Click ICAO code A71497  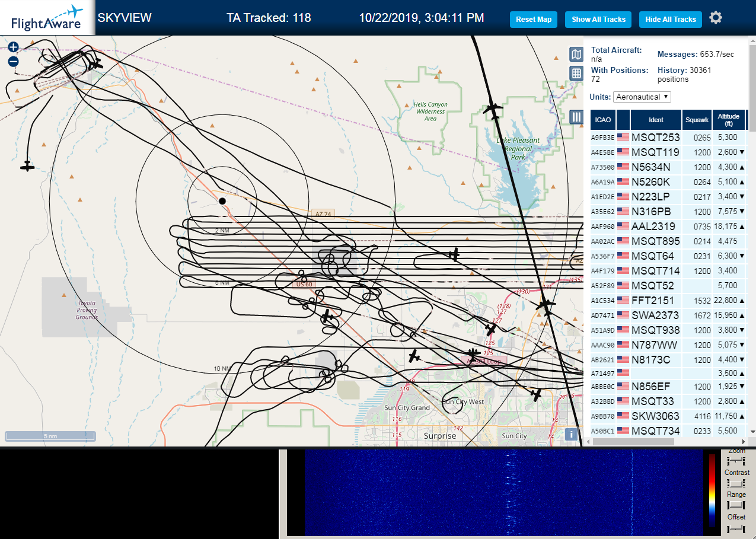[602, 374]
